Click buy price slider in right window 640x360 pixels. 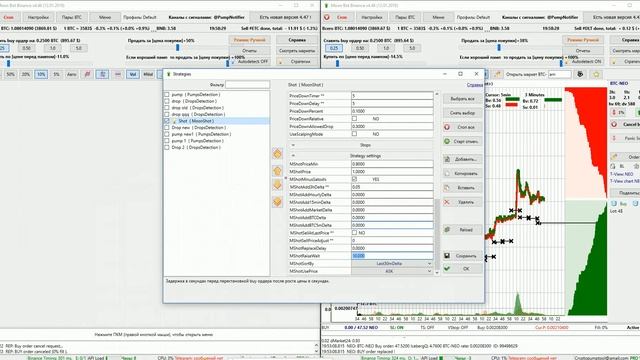pos(337,64)
